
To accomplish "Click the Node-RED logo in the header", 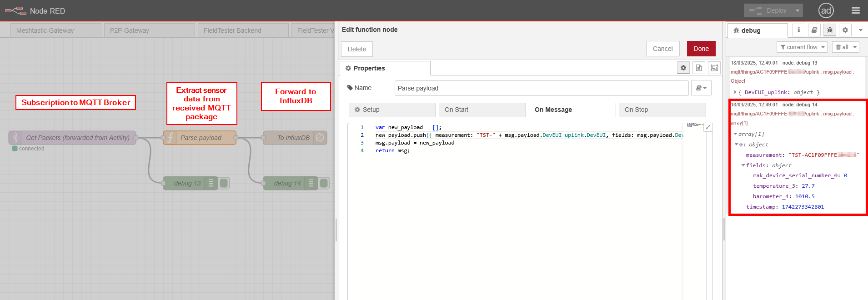I will pyautogui.click(x=15, y=10).
